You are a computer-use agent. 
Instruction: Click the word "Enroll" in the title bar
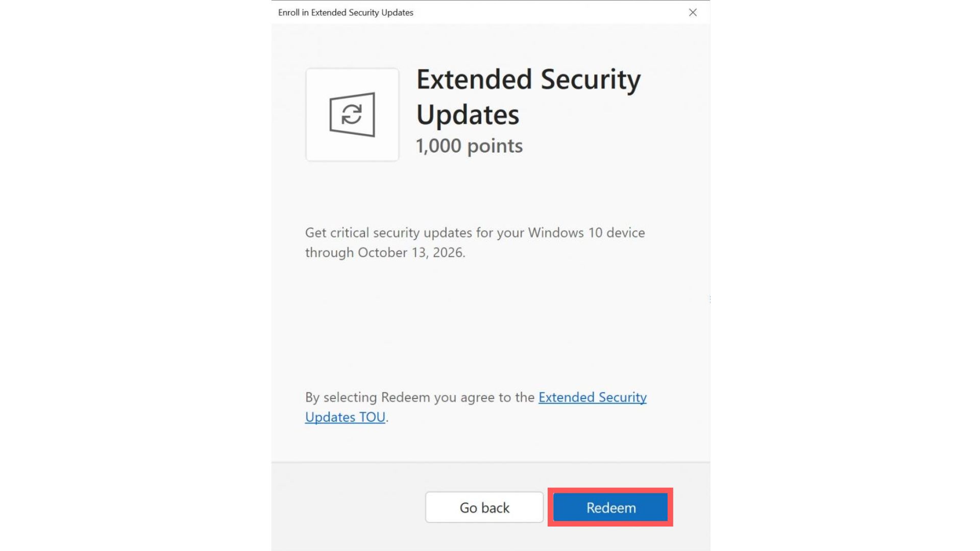click(288, 12)
